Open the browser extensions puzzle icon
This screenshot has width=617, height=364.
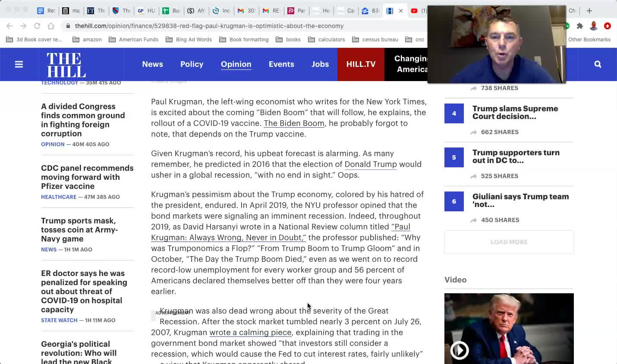pos(580,26)
